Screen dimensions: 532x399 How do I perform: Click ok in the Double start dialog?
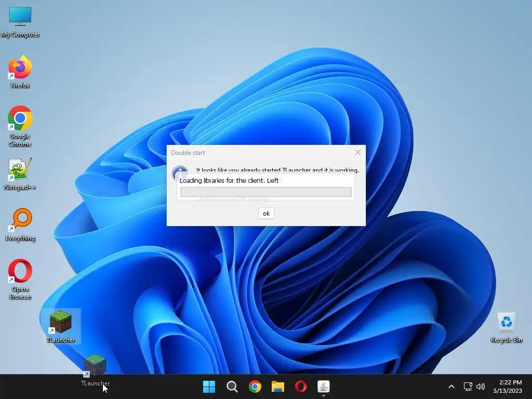coord(267,214)
